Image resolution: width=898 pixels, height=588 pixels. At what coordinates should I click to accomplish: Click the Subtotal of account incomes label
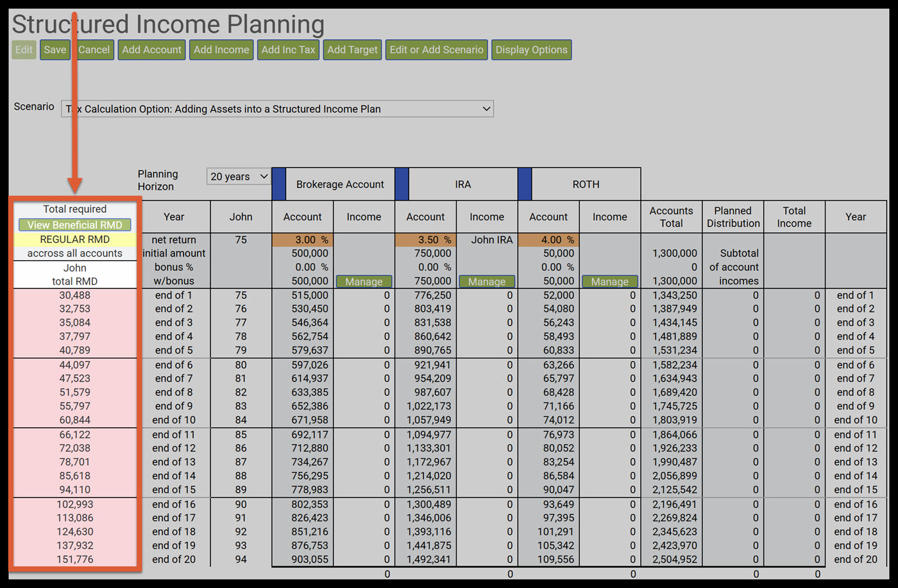click(734, 267)
